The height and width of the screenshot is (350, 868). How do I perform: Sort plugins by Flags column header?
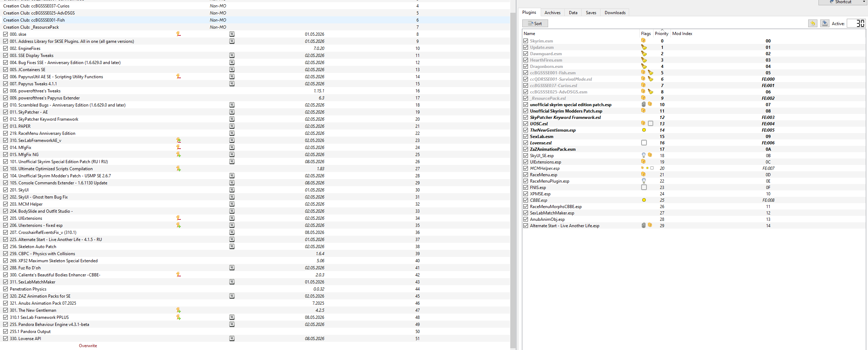pyautogui.click(x=646, y=34)
